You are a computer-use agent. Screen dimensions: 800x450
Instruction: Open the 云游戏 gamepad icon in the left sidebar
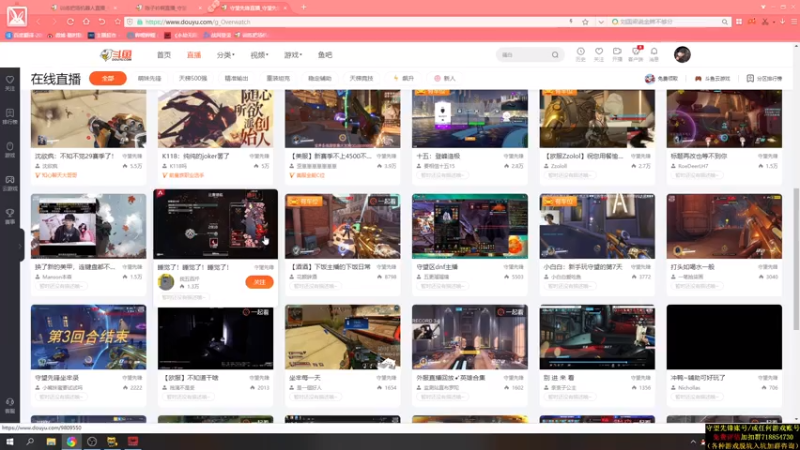click(x=10, y=183)
